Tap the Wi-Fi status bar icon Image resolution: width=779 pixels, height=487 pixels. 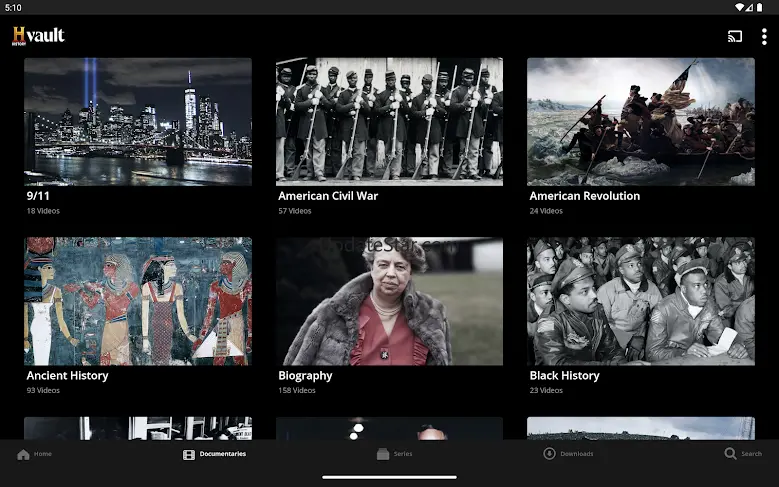tap(740, 7)
